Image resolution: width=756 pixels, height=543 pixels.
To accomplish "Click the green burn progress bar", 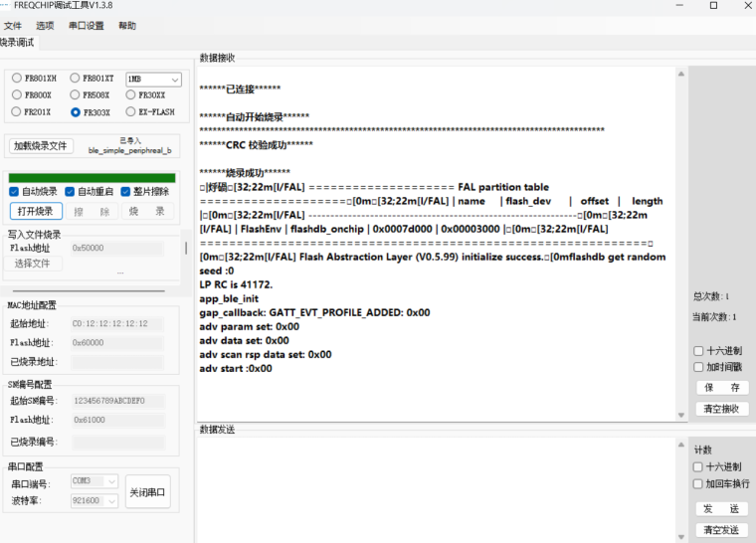I will (x=92, y=177).
